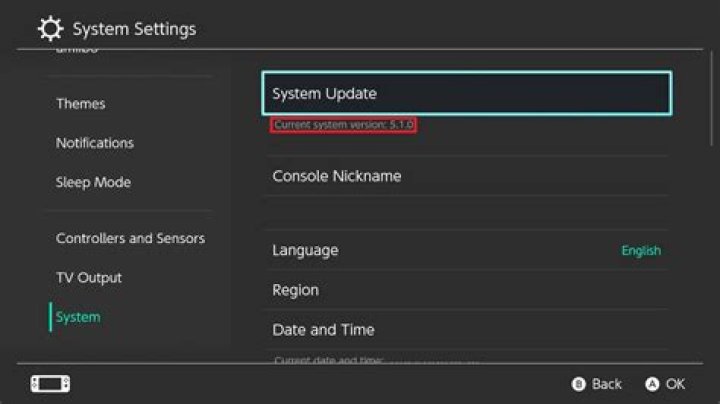720x404 pixels.
Task: Click the handheld console controller icon
Action: [x=50, y=384]
